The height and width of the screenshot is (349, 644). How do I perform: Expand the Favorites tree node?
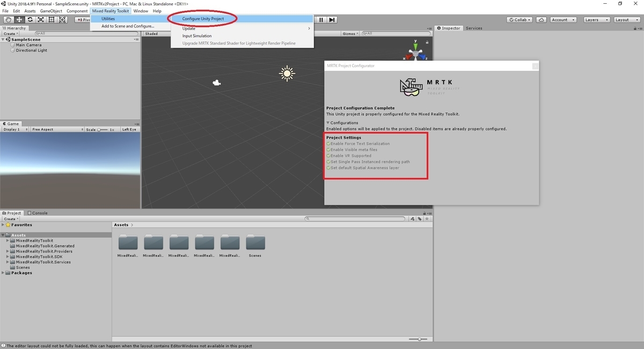[3, 225]
